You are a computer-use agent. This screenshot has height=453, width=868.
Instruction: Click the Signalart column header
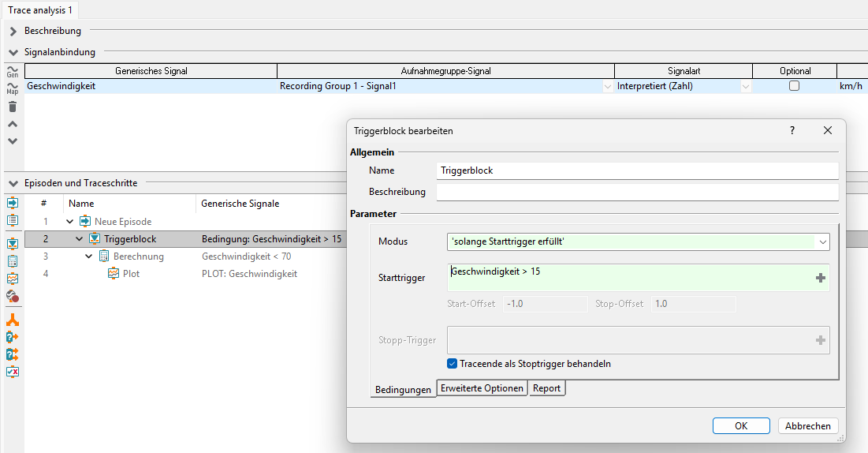(x=684, y=71)
